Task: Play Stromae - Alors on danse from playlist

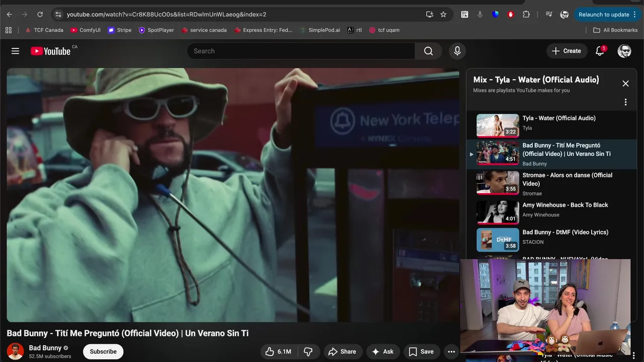Action: pos(552,184)
